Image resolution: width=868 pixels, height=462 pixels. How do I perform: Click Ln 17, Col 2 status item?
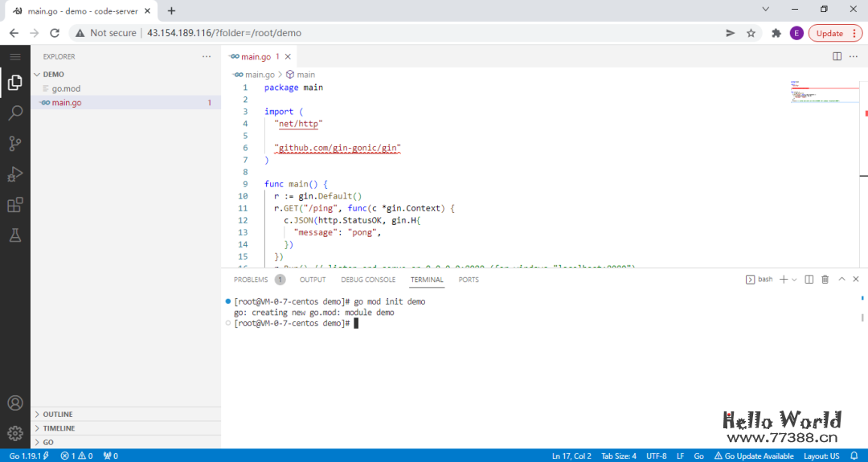point(571,456)
